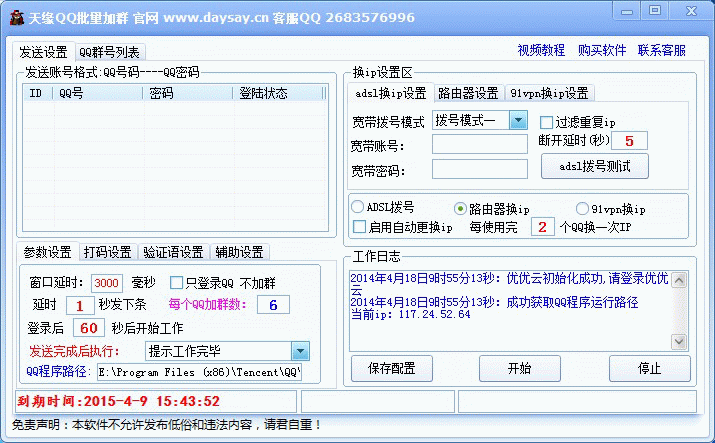Click the QQ程序路径 input field
715x443 pixels.
199,372
